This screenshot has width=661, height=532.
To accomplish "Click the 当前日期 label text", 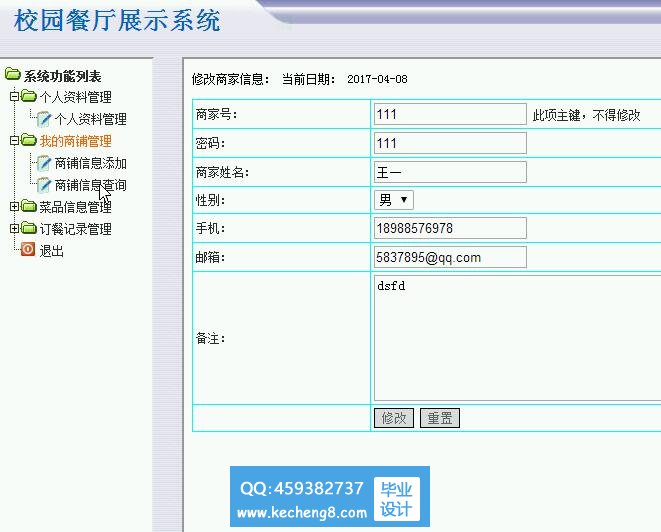I will pyautogui.click(x=309, y=79).
